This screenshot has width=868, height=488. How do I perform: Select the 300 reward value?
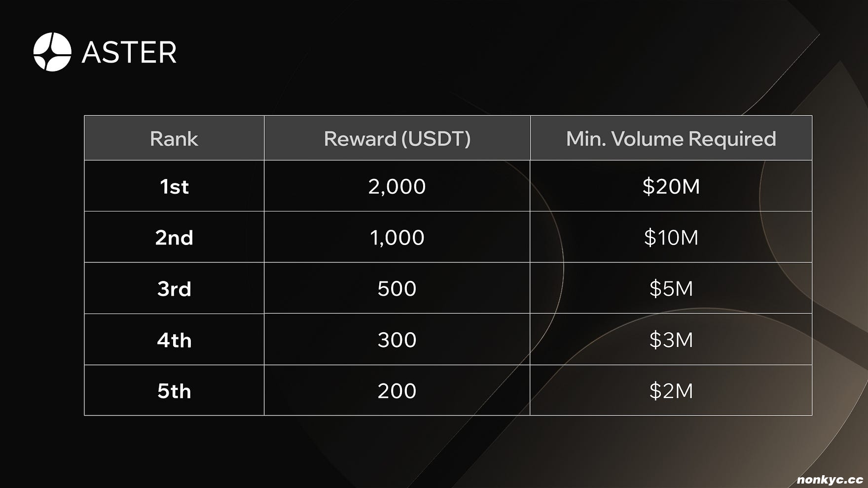[397, 340]
